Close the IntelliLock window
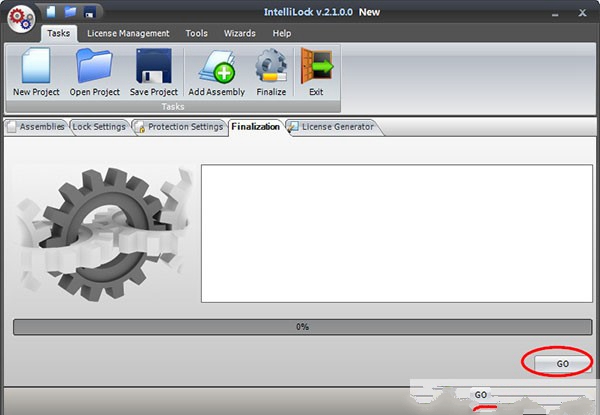 (x=582, y=13)
